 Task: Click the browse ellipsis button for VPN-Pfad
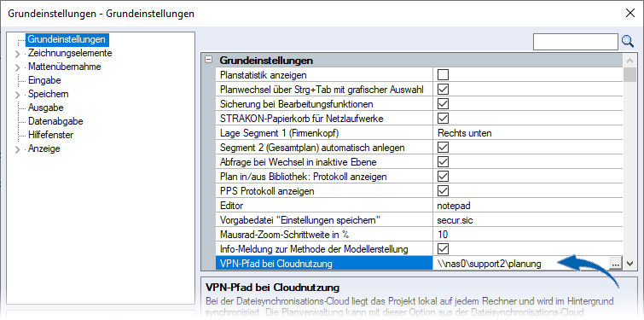615,264
